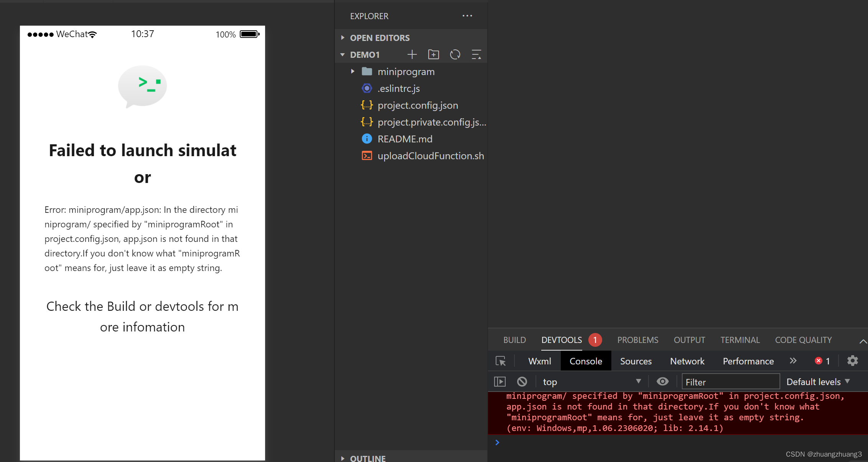Select the miniprogram folder row
Viewport: 868px width, 462px height.
411,72
